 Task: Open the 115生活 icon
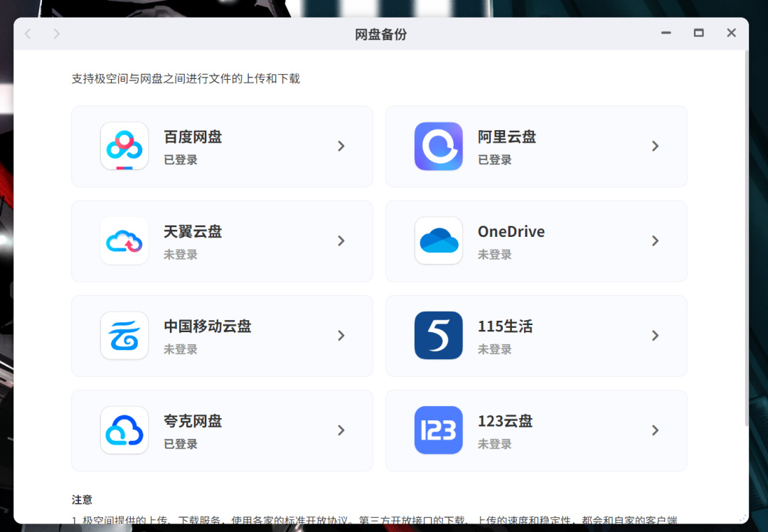[x=438, y=336]
